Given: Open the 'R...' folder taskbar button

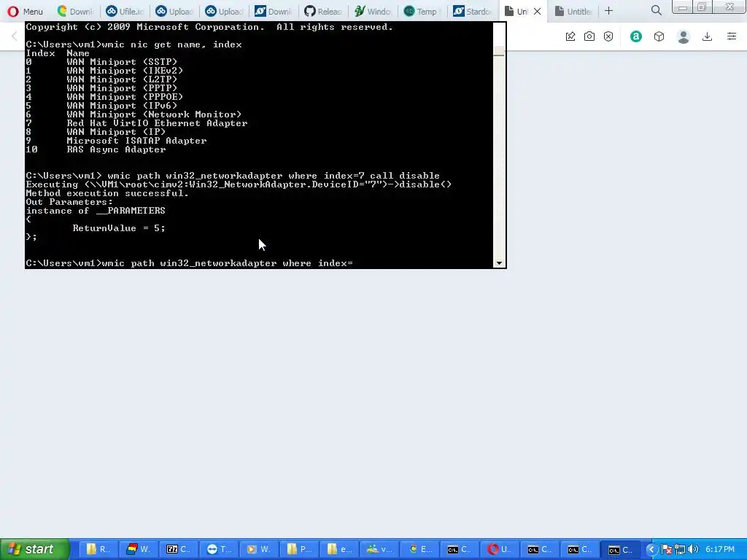Looking at the screenshot, I should pyautogui.click(x=98, y=549).
